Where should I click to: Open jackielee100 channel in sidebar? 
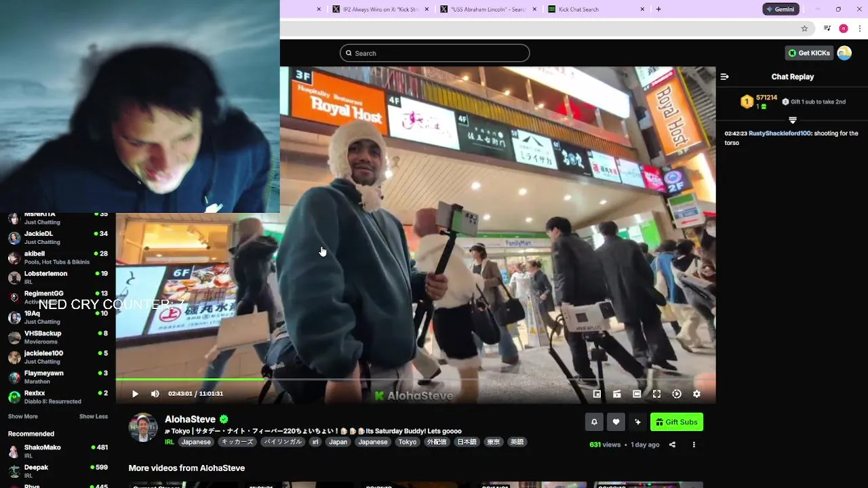tap(58, 357)
